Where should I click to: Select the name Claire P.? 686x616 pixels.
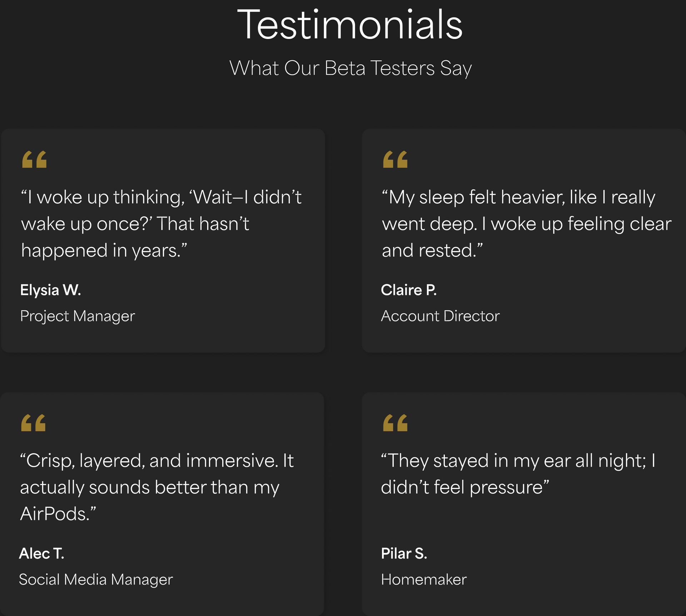(409, 290)
